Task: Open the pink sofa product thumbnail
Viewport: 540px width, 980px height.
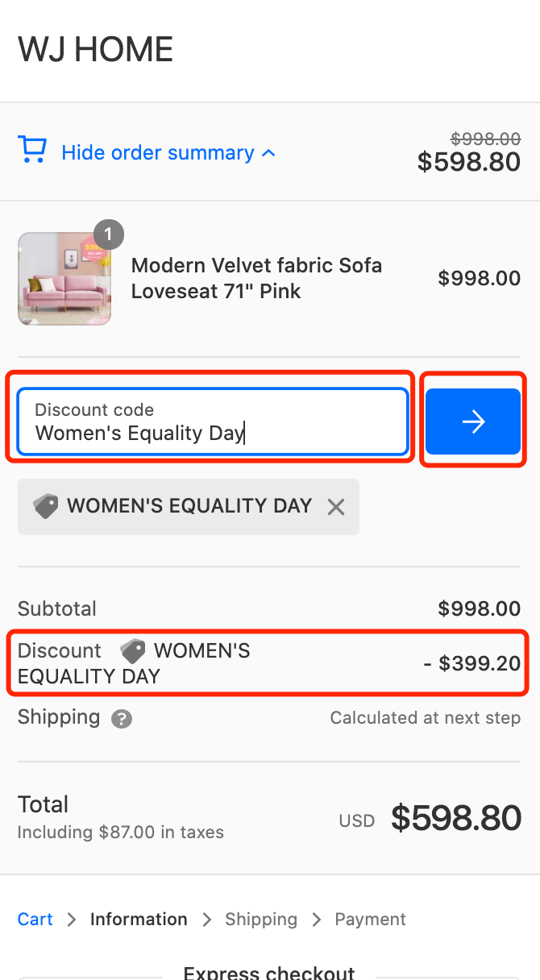Action: pyautogui.click(x=64, y=279)
